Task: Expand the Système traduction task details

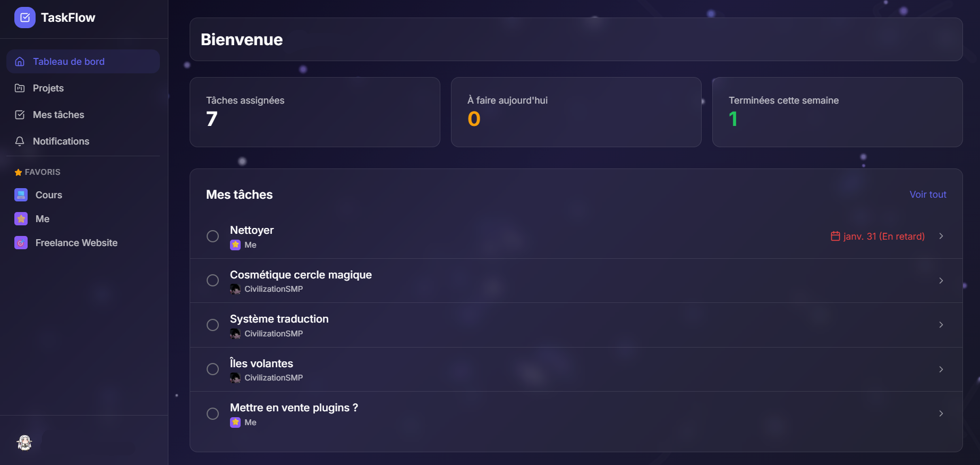Action: [941, 325]
